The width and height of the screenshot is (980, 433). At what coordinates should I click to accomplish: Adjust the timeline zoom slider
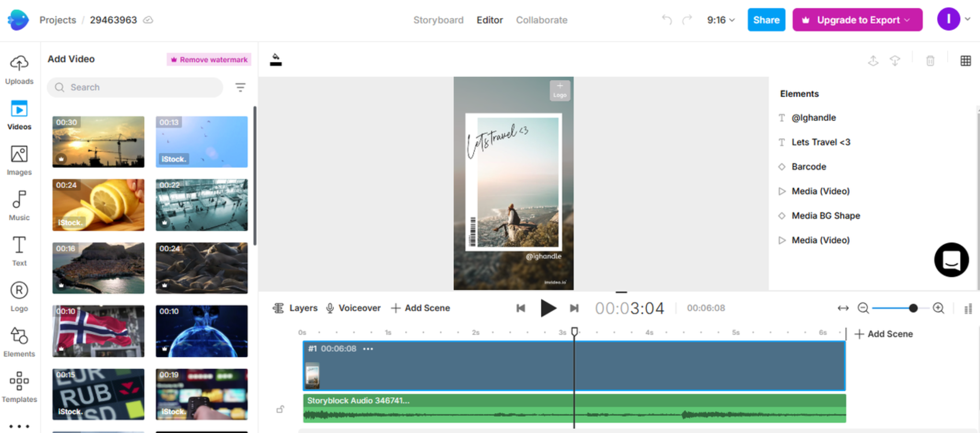coord(913,308)
